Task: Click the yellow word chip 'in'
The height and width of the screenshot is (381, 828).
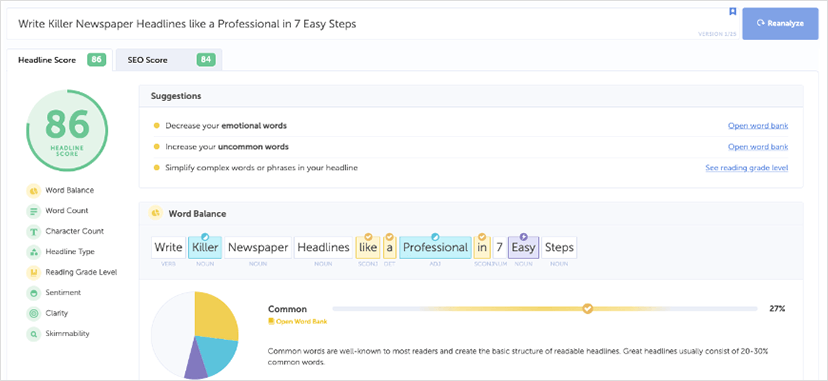Action: click(482, 247)
